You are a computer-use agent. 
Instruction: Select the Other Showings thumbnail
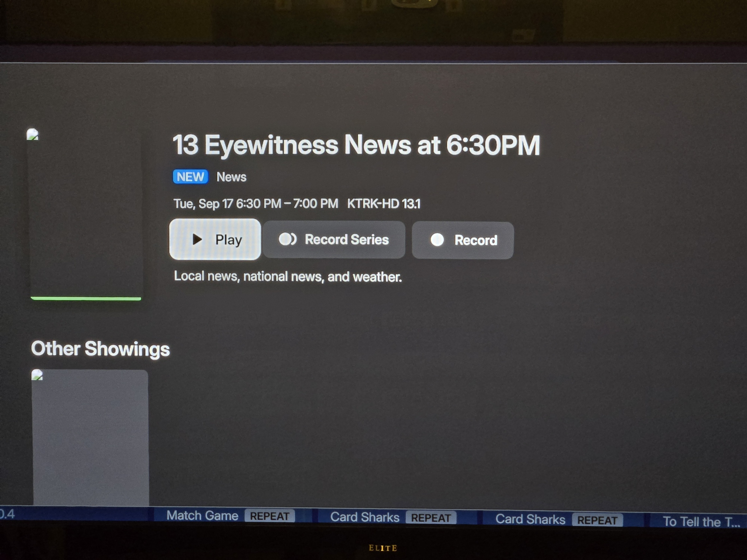click(x=90, y=437)
